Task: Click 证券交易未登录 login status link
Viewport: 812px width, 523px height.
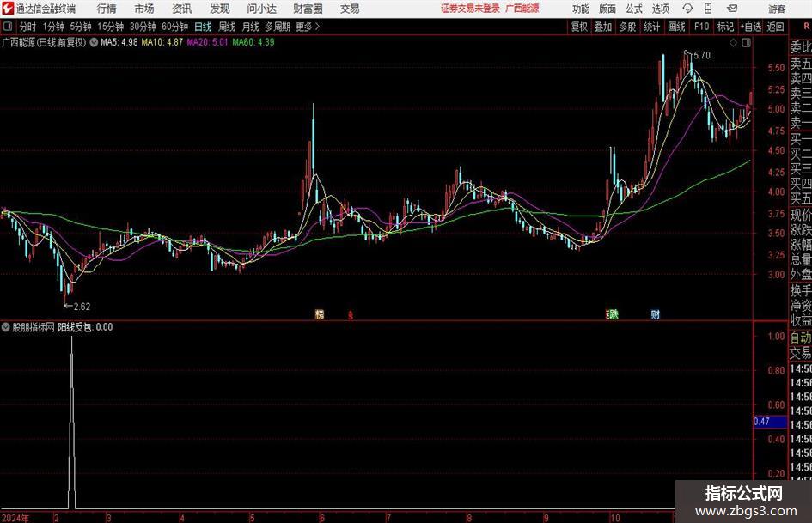Action: point(470,9)
